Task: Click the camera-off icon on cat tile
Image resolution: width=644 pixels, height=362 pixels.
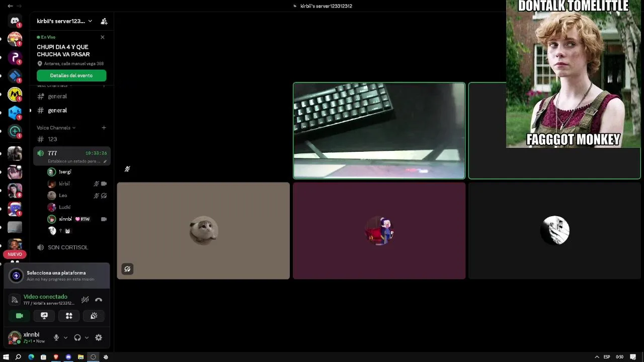Action: pyautogui.click(x=127, y=269)
